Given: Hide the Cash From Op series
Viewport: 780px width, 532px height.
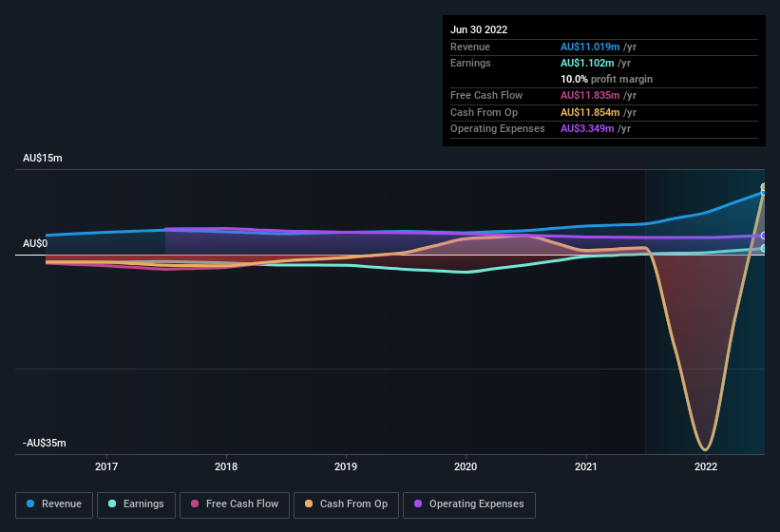Looking at the screenshot, I should click(346, 504).
